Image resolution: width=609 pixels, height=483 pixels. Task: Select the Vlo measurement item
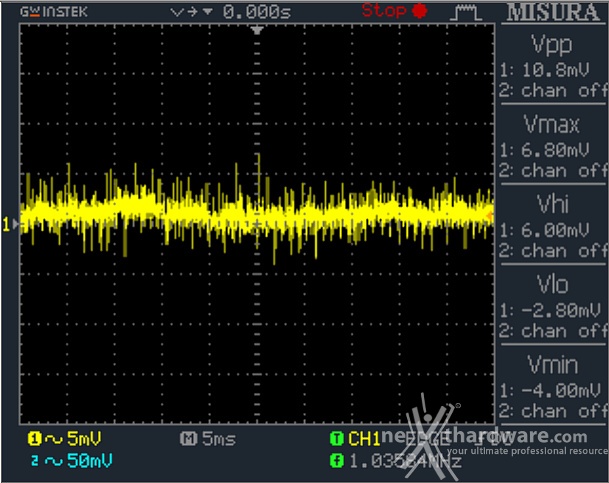553,284
